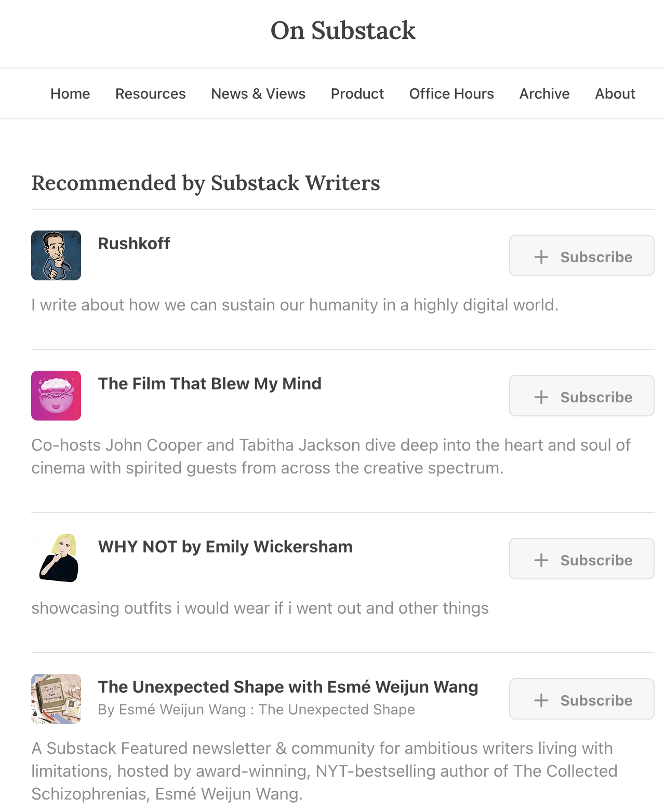
Task: Click the plus icon for The Unexpected Shape subscription
Action: pyautogui.click(x=541, y=700)
